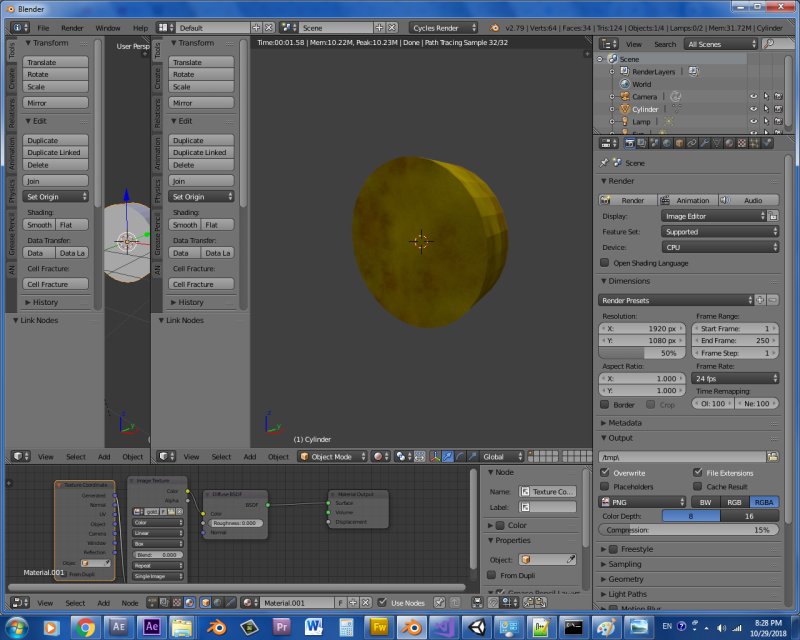Click the Animation render button
Screen dimensions: 800x640
point(686,200)
